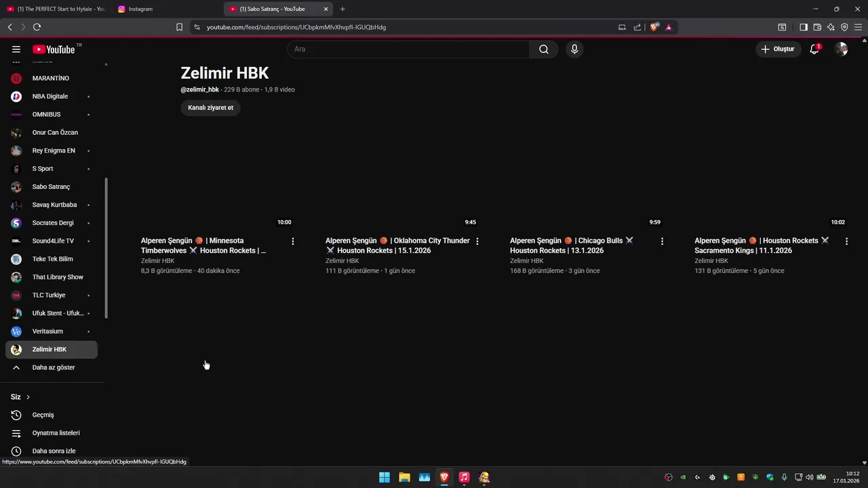Screen dimensions: 868x488
Task: Select Teke Tek Bilim subscription
Action: [52, 259]
